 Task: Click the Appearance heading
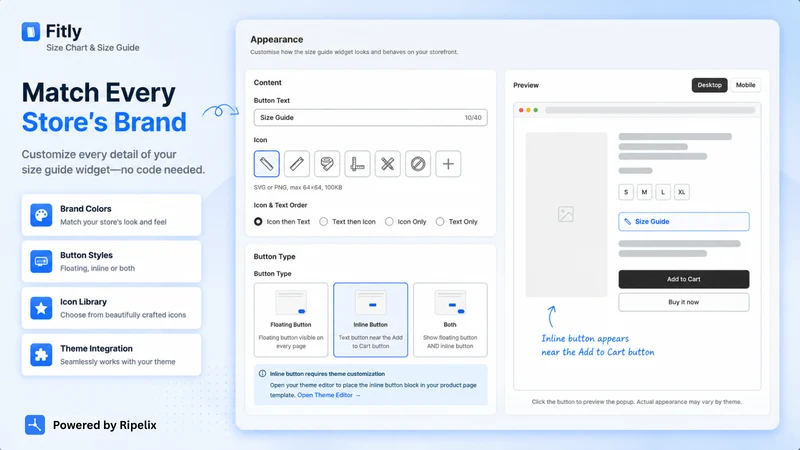point(277,39)
